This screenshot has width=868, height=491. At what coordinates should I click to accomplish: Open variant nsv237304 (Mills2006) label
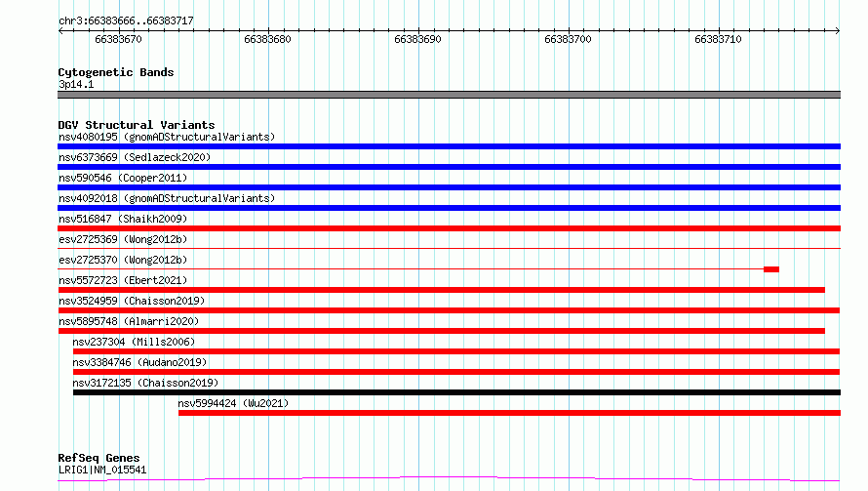[134, 342]
